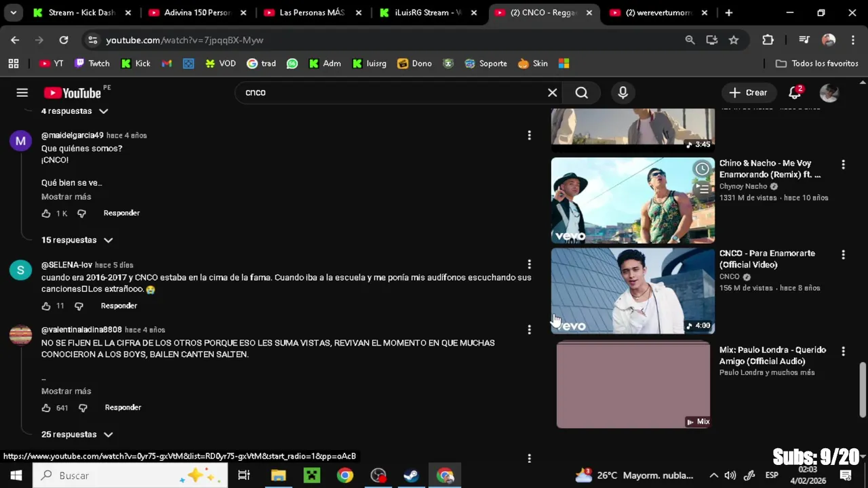Viewport: 868px width, 488px height.
Task: Open the YouTube guide hamburger menu
Action: point(22,93)
